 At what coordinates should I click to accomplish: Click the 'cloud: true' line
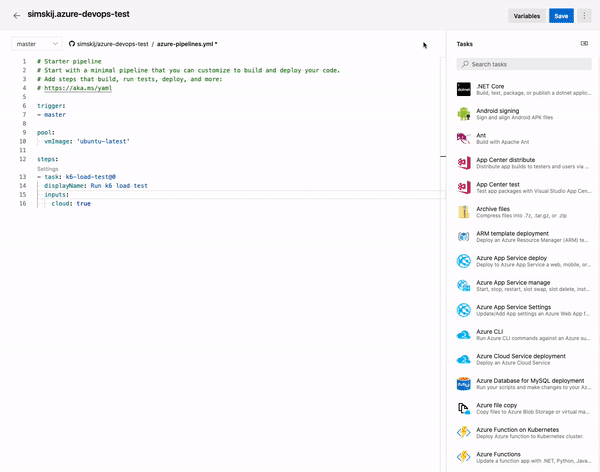[x=71, y=203]
